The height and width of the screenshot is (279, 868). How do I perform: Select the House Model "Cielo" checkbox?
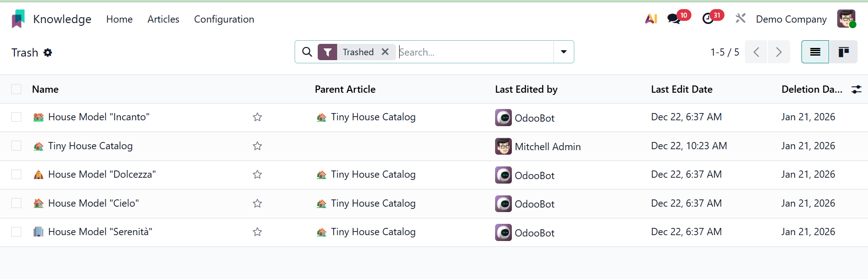pyautogui.click(x=16, y=203)
